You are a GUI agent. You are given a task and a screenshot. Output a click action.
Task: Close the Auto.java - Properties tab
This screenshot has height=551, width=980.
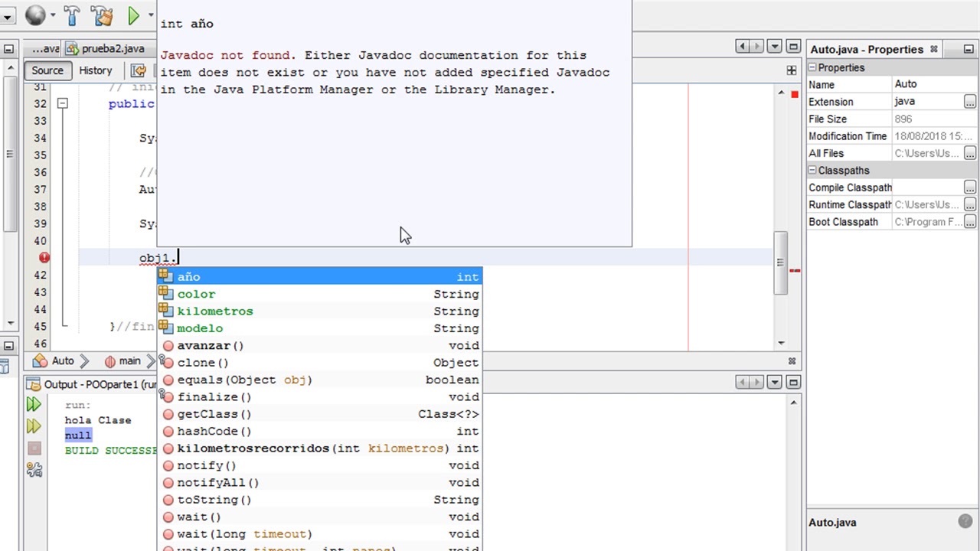point(934,49)
